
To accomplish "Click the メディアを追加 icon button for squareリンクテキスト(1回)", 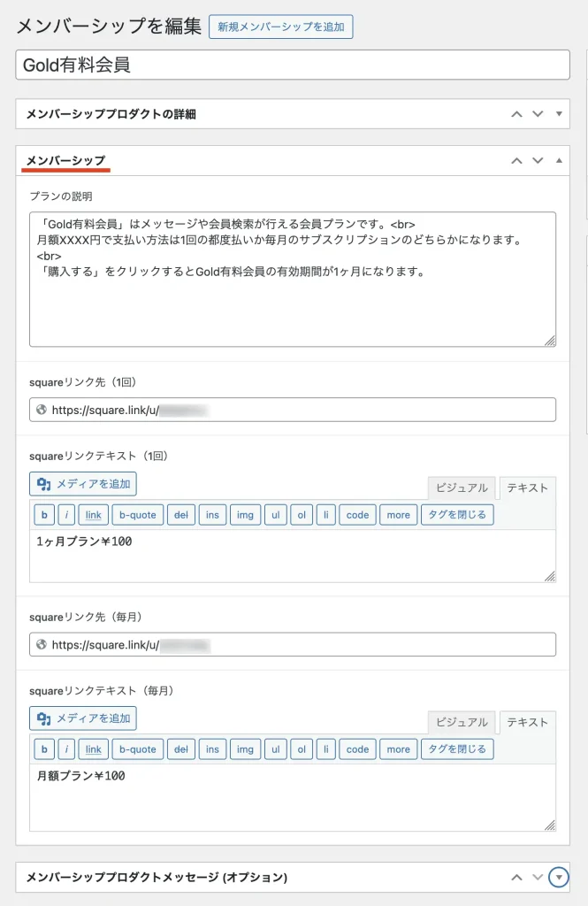I will point(83,484).
